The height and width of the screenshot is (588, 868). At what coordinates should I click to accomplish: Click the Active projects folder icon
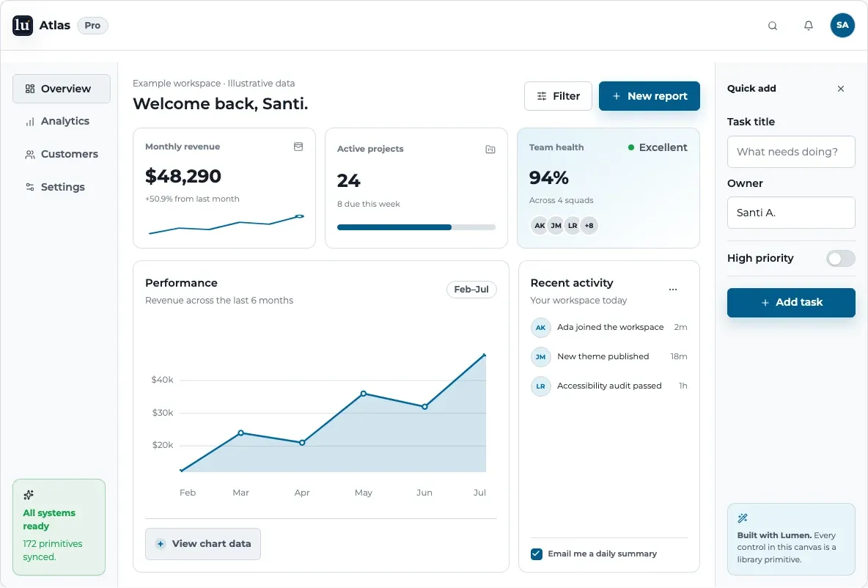(x=490, y=150)
